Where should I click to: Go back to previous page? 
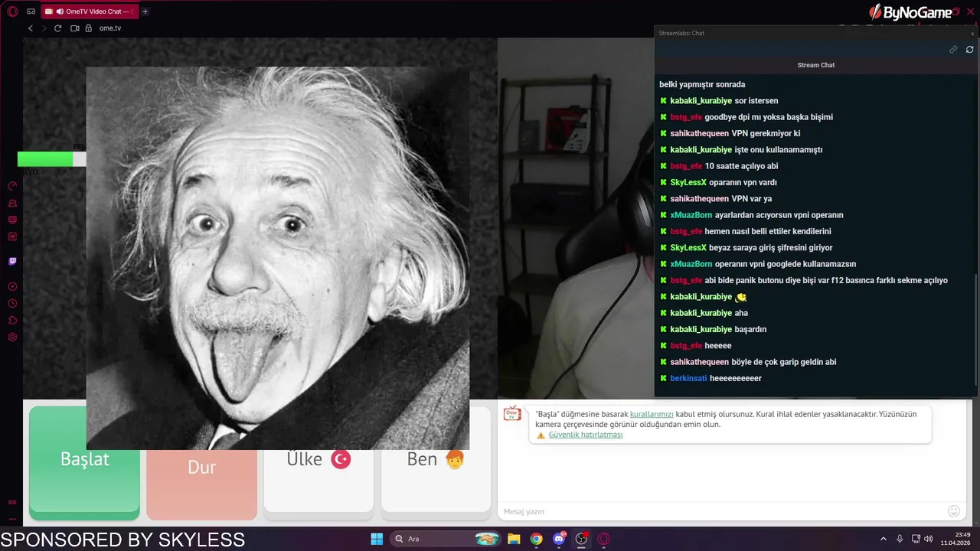click(31, 28)
